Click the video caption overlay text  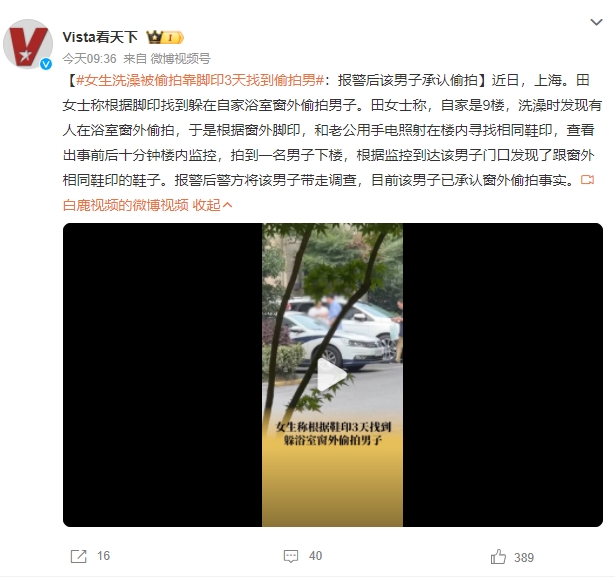tap(333, 433)
